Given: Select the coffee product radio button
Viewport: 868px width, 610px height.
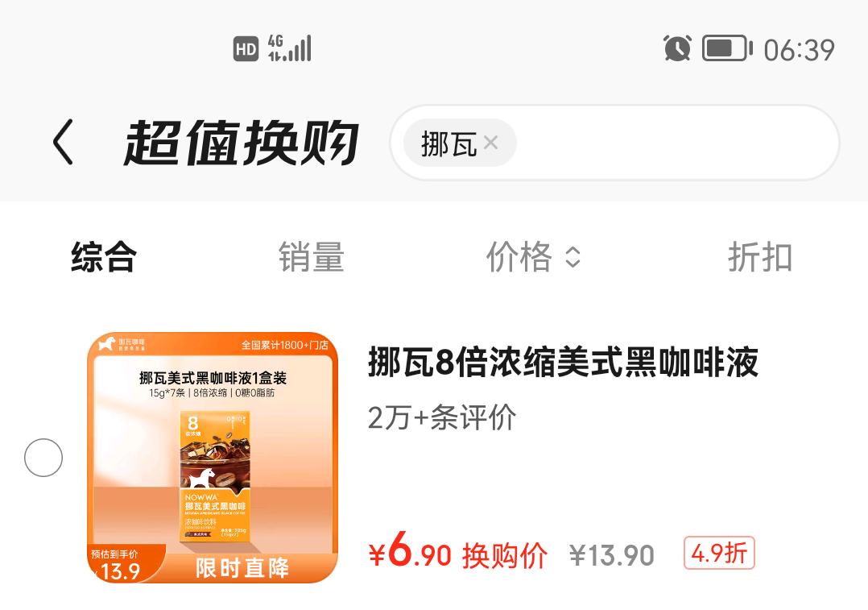Looking at the screenshot, I should click(x=43, y=458).
